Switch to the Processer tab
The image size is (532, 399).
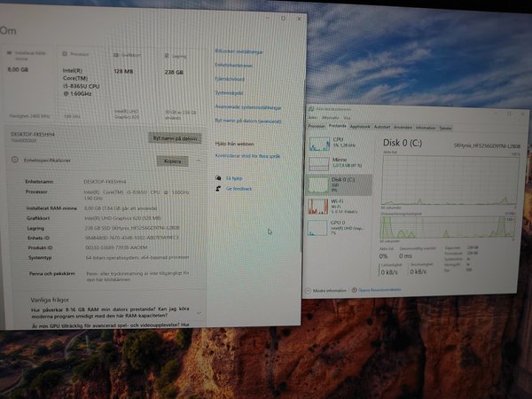pyautogui.click(x=316, y=127)
